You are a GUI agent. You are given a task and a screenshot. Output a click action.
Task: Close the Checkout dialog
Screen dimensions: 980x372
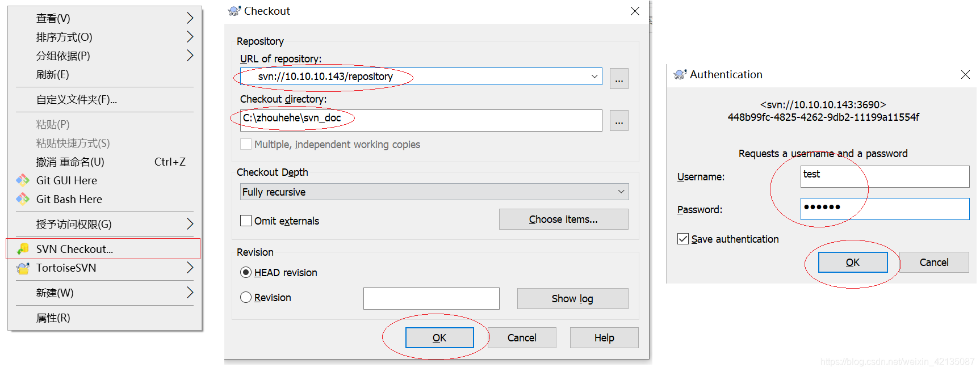coord(635,11)
